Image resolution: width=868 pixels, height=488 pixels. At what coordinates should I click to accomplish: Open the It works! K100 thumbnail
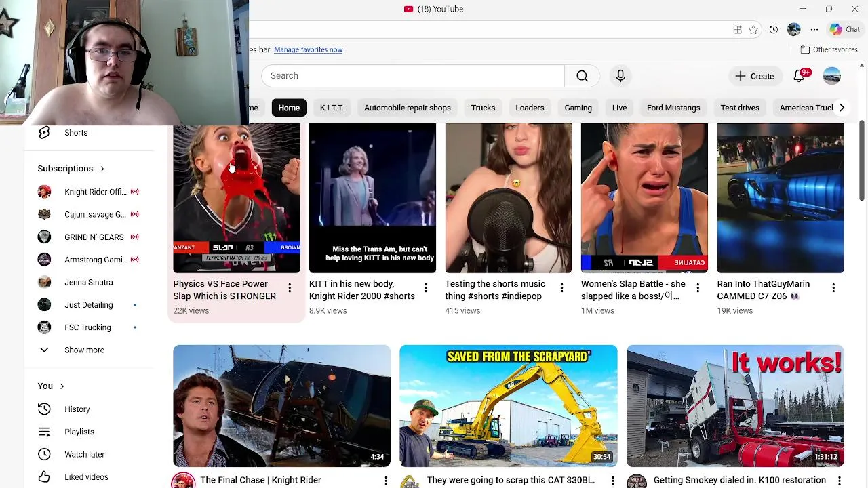click(735, 406)
